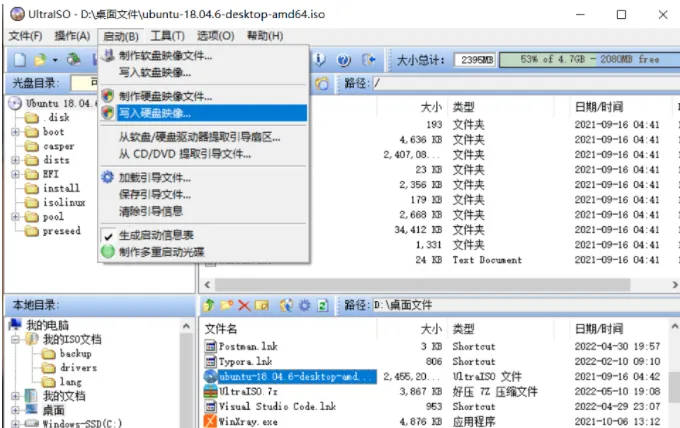Open the 操作(A) menu
Screen dimensions: 680x428
coord(72,36)
